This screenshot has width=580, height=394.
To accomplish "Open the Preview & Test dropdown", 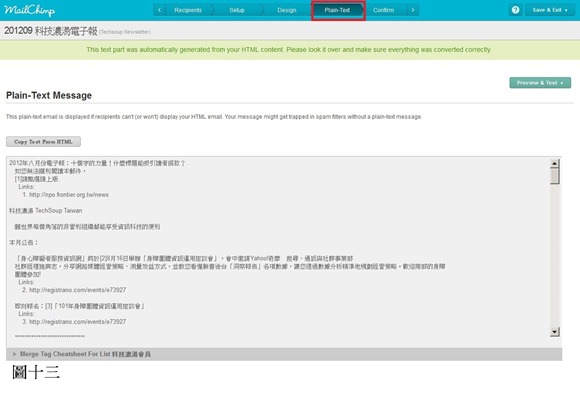I will pyautogui.click(x=540, y=82).
